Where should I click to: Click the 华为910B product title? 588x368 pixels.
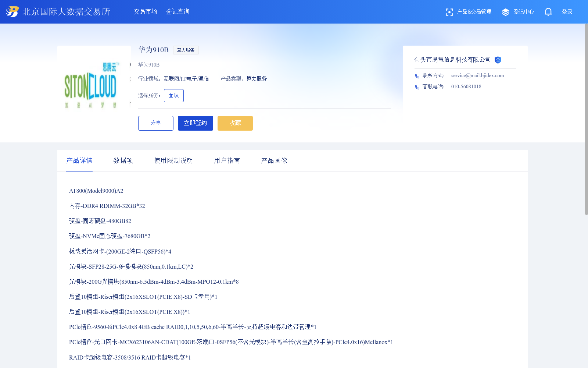(x=154, y=50)
